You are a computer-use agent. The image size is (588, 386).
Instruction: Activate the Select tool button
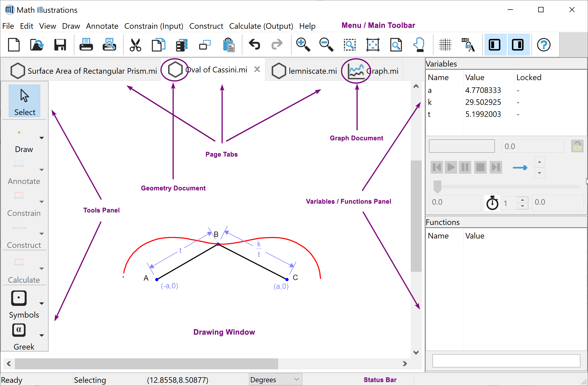(x=24, y=101)
